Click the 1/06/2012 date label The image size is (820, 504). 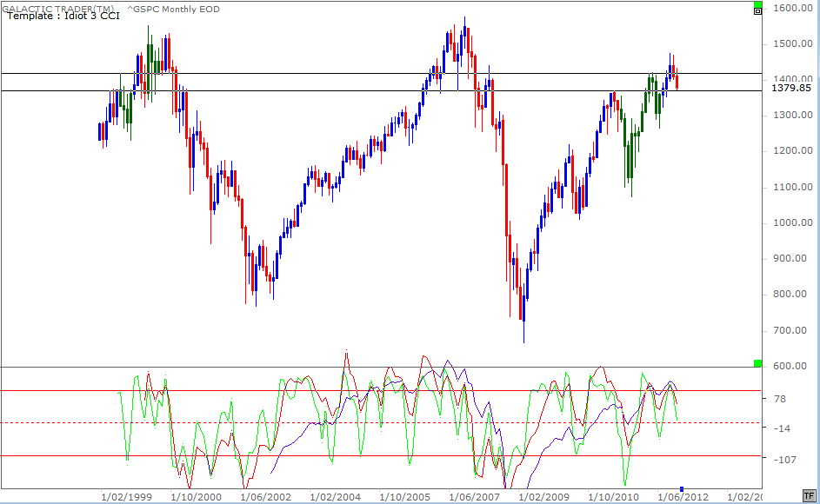point(683,497)
